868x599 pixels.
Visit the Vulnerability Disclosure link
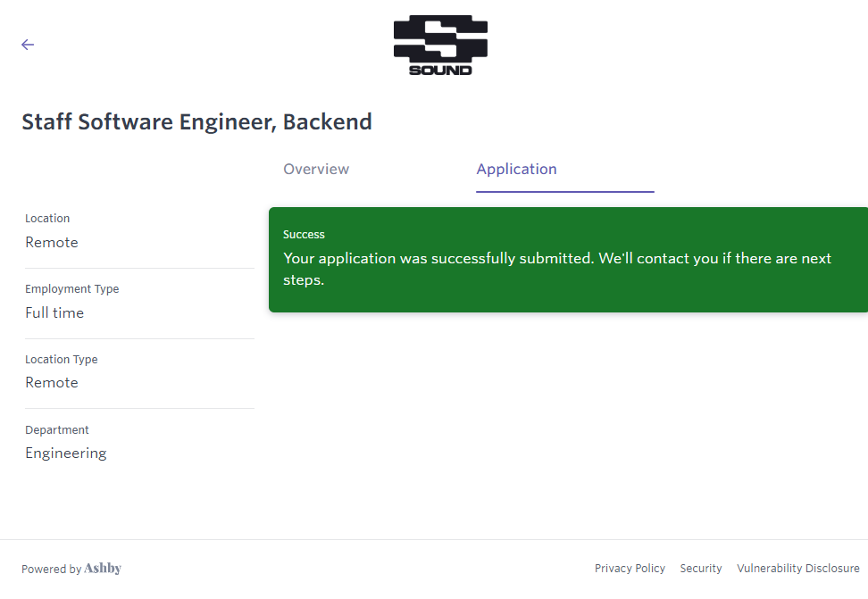click(797, 569)
